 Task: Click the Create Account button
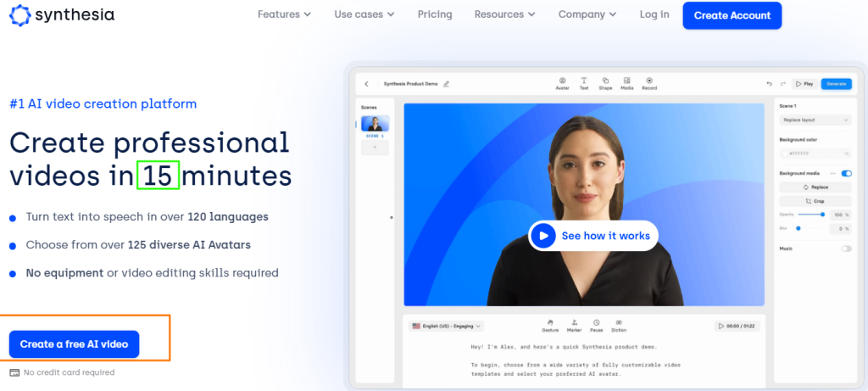732,15
